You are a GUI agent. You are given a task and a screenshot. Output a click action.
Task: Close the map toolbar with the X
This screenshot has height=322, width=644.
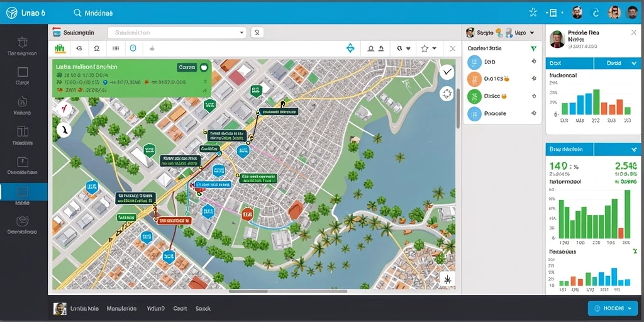tap(453, 49)
